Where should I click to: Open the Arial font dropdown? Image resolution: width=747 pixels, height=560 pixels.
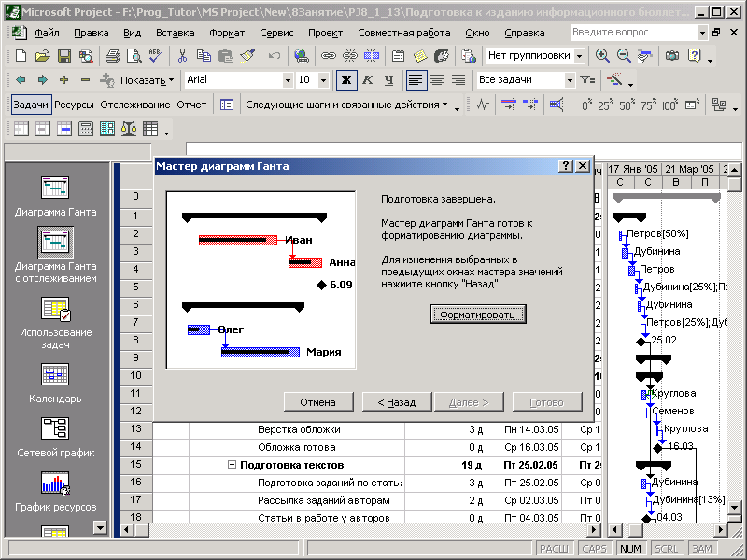288,80
